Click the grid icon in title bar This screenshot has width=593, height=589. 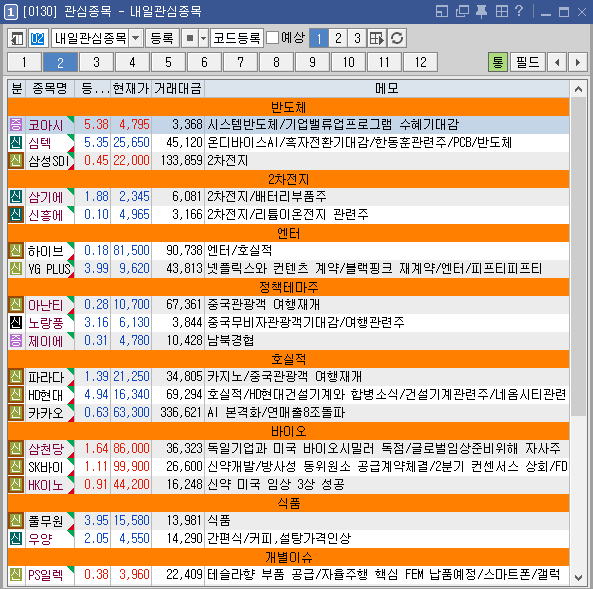click(x=502, y=11)
